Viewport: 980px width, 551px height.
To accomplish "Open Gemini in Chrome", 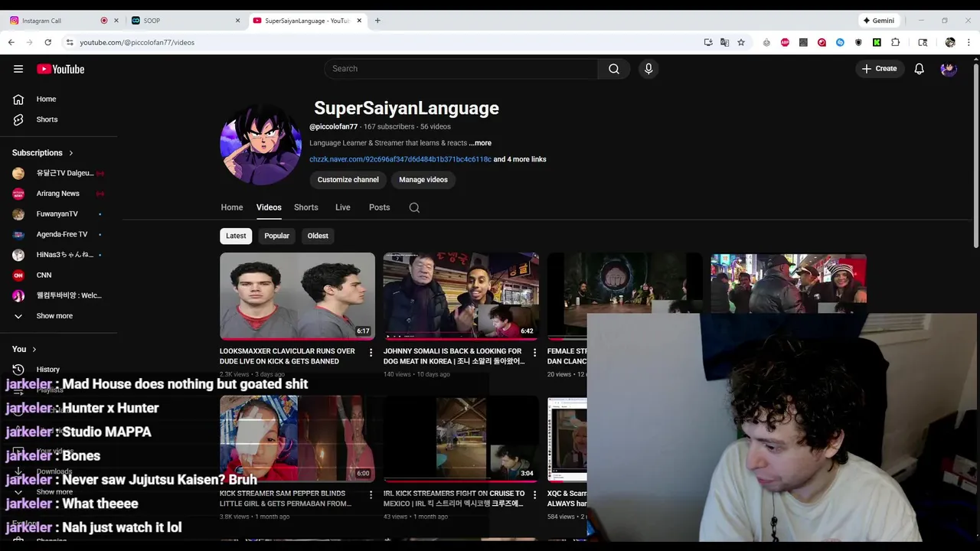I will click(x=878, y=21).
